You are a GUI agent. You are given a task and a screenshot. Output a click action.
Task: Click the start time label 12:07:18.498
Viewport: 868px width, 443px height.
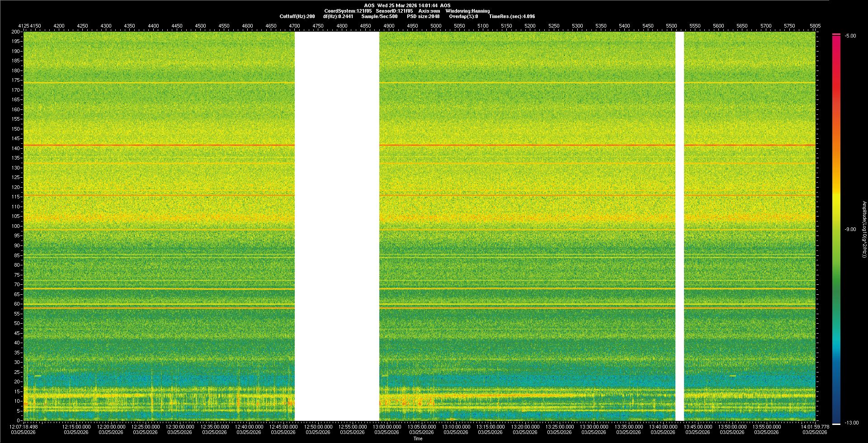[x=24, y=426]
